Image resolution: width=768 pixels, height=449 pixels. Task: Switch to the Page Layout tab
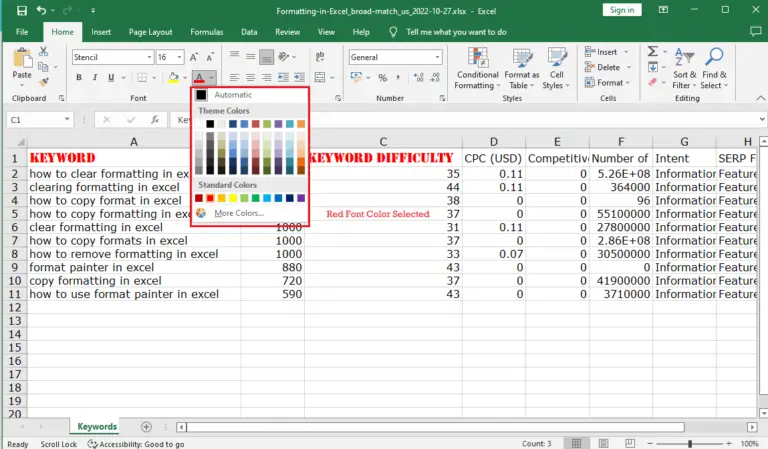[150, 32]
